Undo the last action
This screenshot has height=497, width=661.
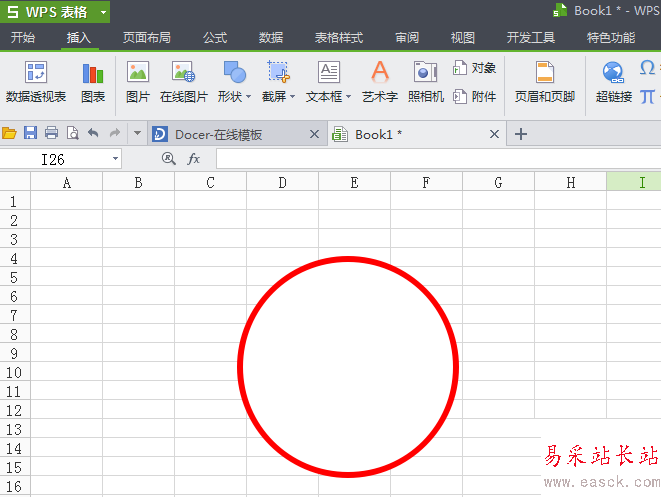coord(93,133)
